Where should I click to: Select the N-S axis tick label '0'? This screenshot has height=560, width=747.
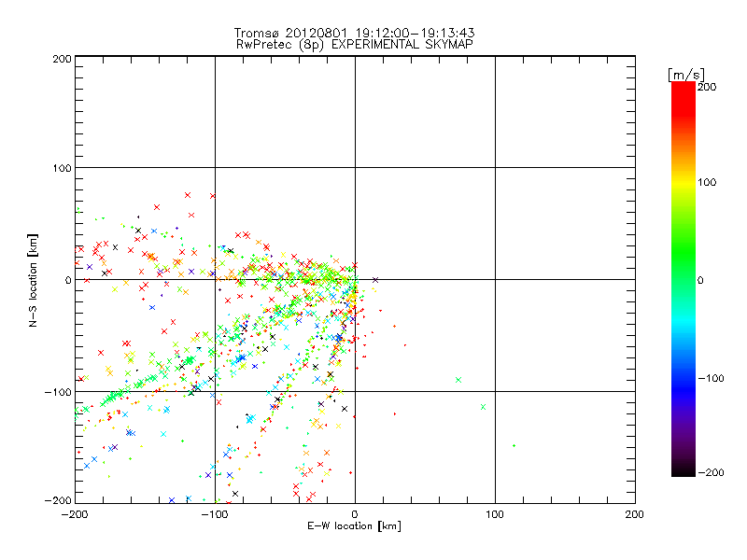[68, 280]
